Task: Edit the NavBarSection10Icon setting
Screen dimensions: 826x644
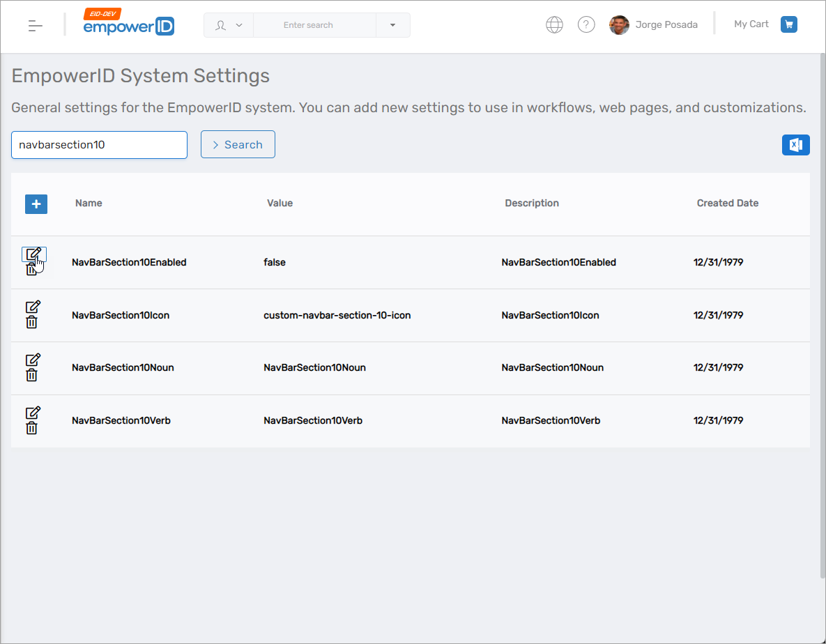Action: (33, 307)
